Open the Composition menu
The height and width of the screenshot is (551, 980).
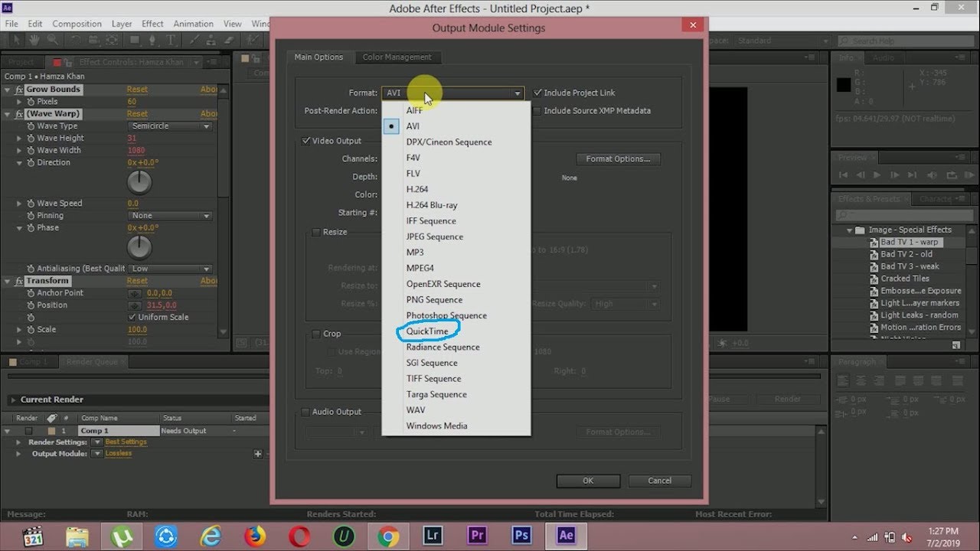pos(77,24)
